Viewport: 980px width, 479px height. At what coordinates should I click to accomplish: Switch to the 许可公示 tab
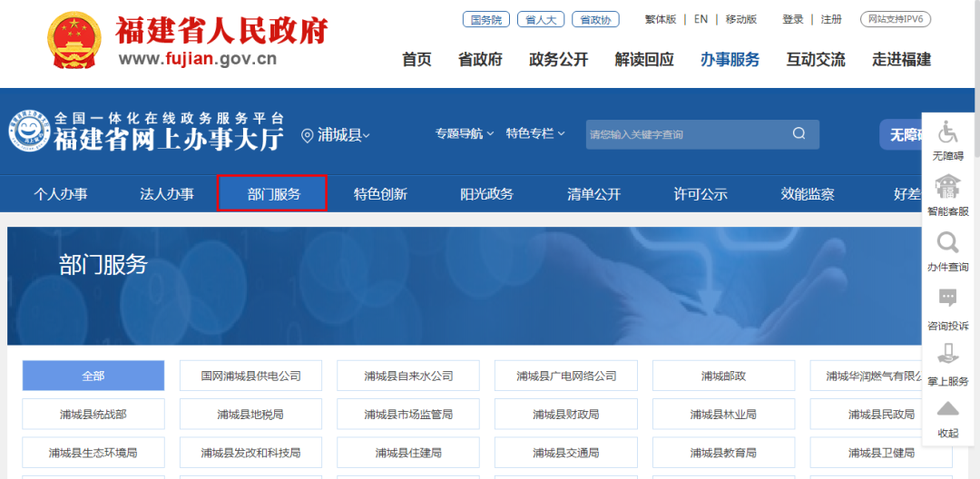tap(701, 194)
